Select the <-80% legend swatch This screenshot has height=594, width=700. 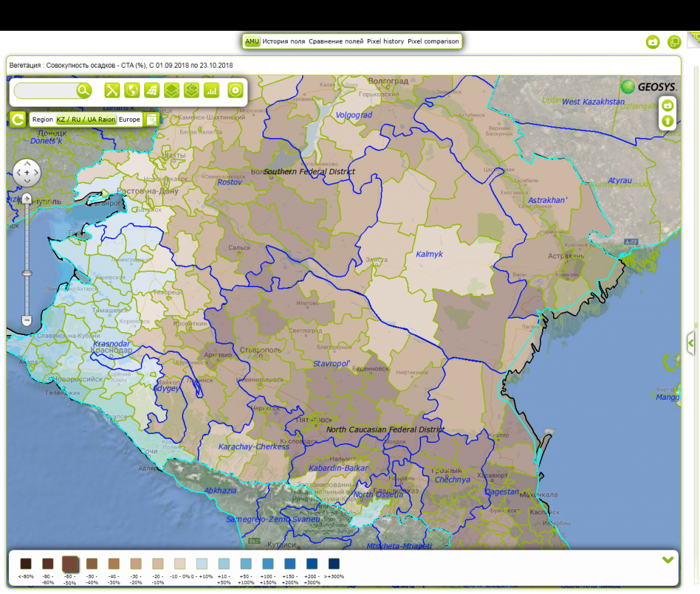pos(26,564)
